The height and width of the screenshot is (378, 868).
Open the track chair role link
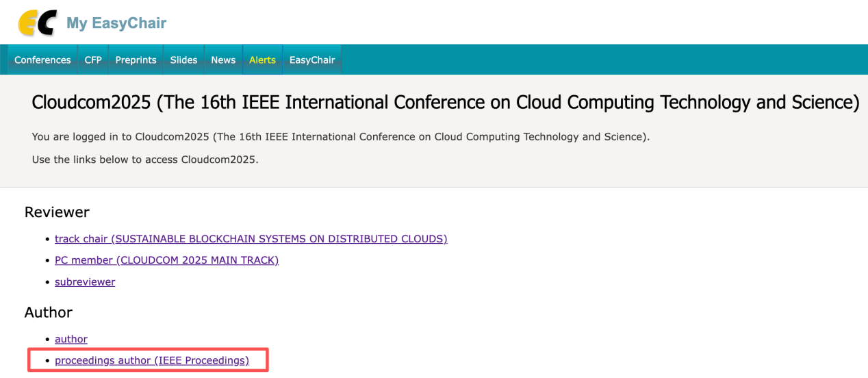(251, 239)
